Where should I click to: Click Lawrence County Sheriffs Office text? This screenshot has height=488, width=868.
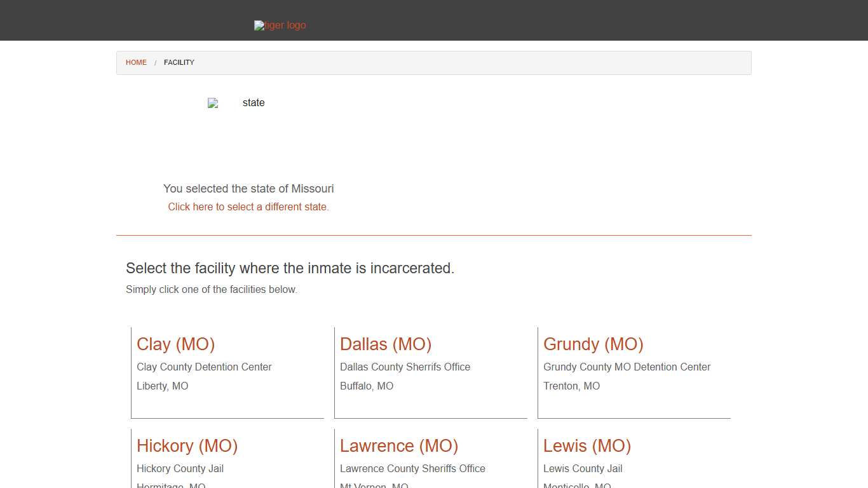412,468
